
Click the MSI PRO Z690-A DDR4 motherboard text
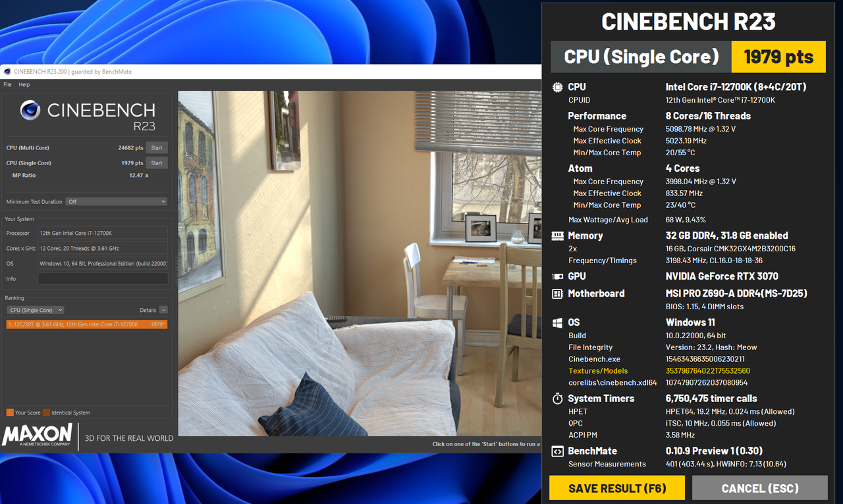736,293
